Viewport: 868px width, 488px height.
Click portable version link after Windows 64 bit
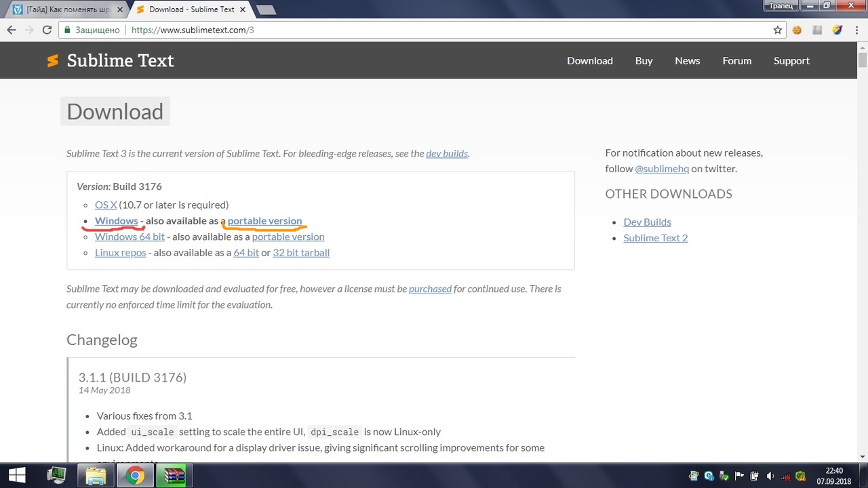pos(288,237)
